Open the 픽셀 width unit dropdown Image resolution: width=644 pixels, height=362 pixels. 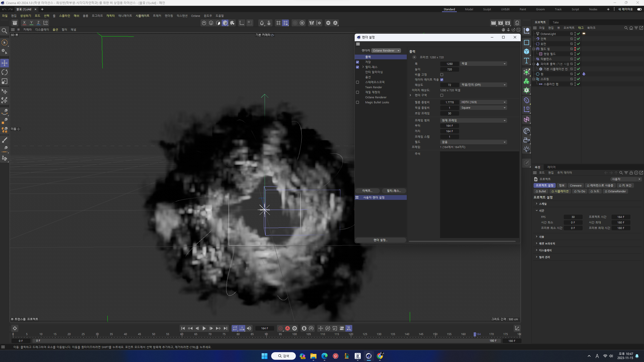click(x=483, y=64)
